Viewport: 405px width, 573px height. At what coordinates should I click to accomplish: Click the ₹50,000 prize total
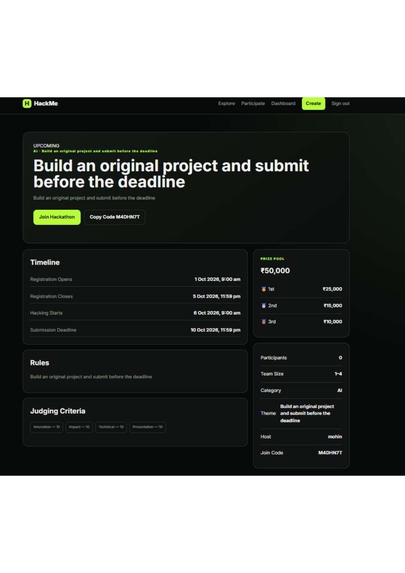[275, 271]
